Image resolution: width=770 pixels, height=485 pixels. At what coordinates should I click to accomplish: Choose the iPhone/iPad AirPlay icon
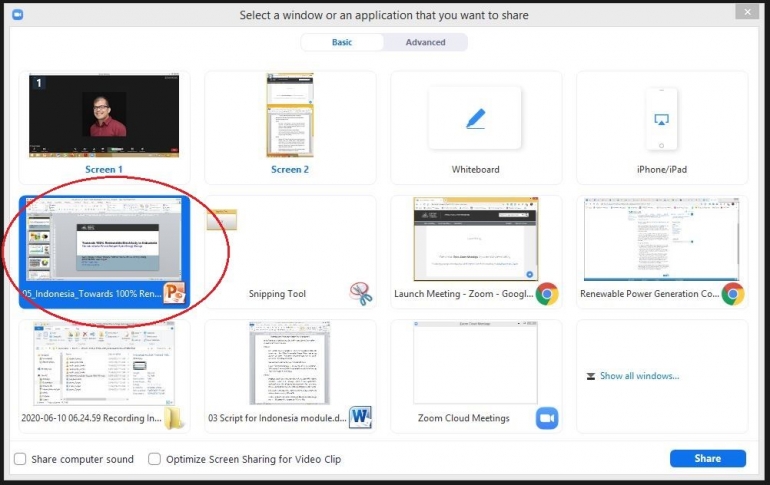(x=661, y=119)
